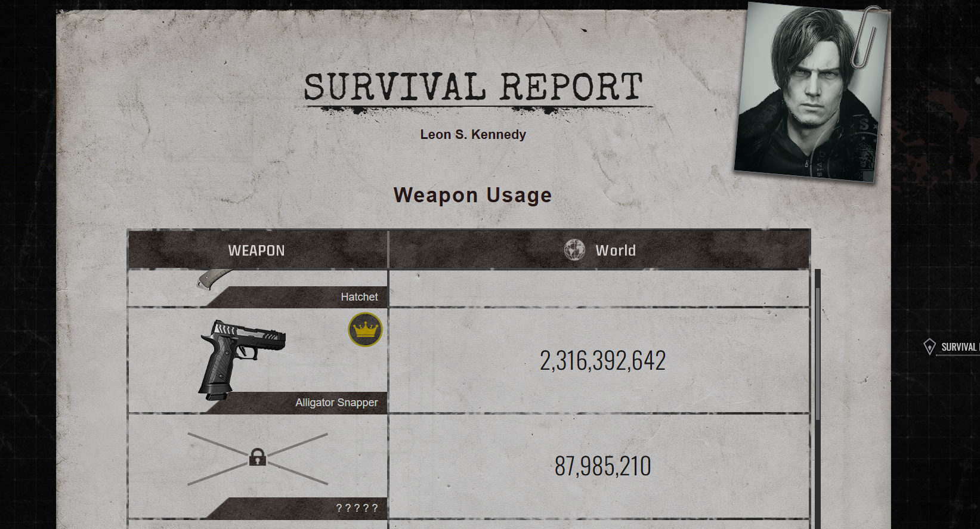Click the Leon S. Kennedy name text
Screen dimensions: 980x529
pos(473,134)
